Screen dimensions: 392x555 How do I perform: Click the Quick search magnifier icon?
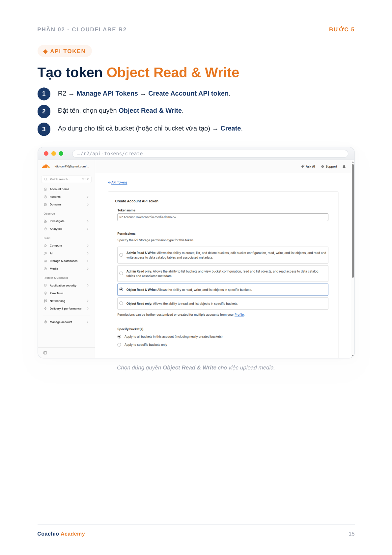(46, 179)
